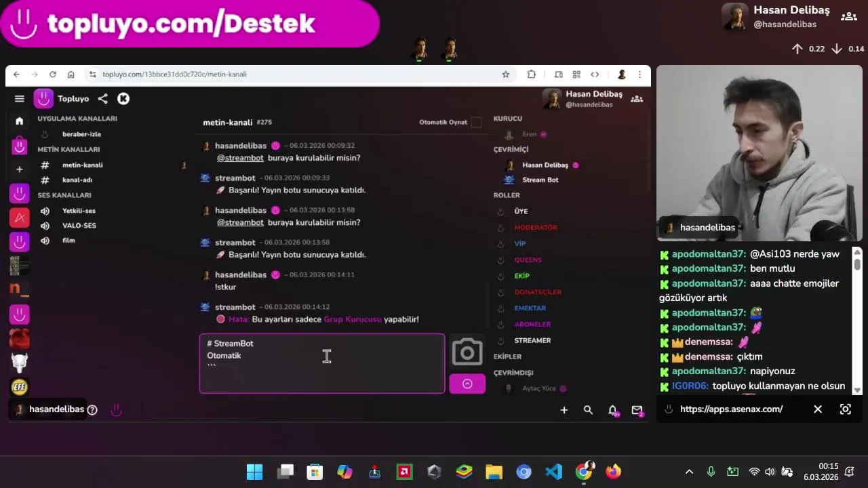868x488 pixels.
Task: Click the plus icon in bottom toolbar
Action: click(x=564, y=410)
